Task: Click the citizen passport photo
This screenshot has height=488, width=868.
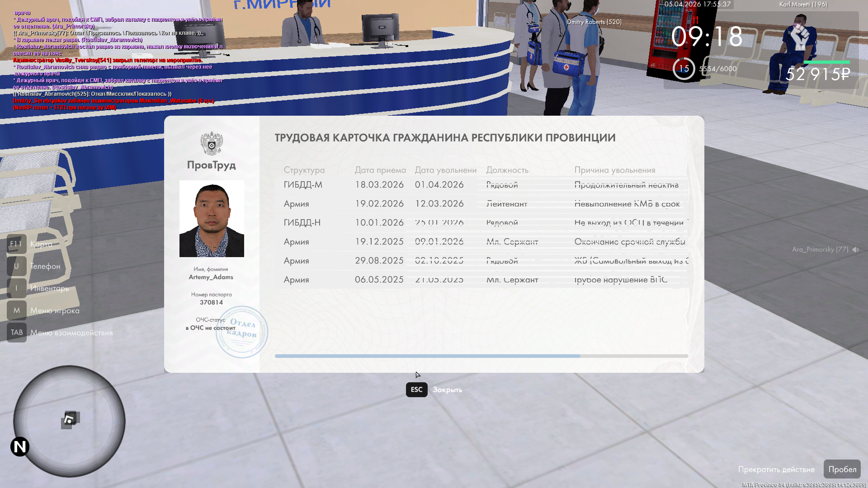Action: pyautogui.click(x=212, y=219)
